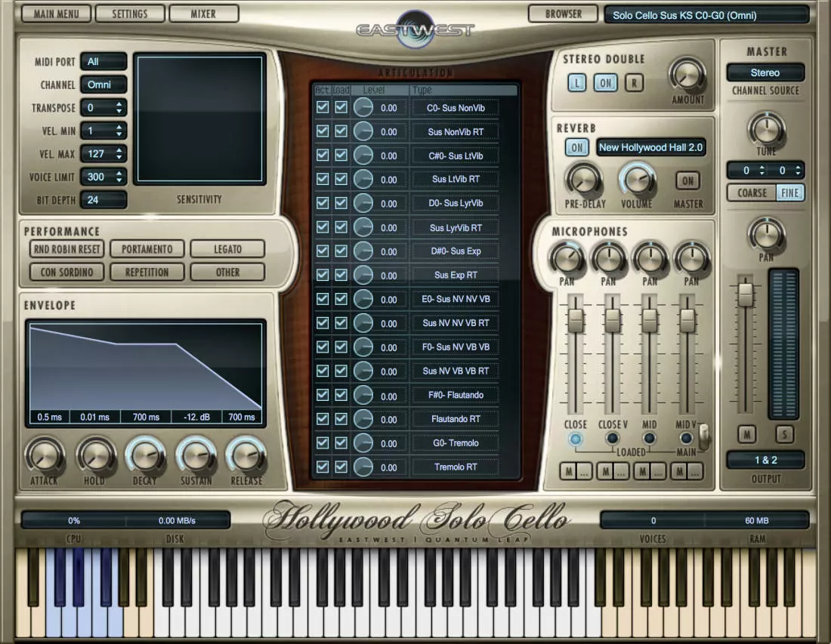Toggle Load checkbox for D#0- Sus Exp

pos(341,251)
